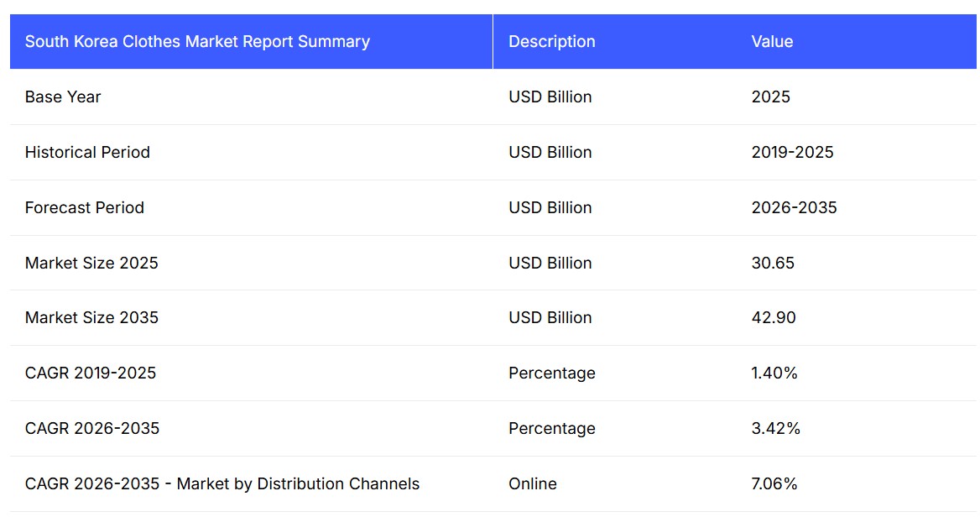
Task: Click the '30.65' market size value
Action: coord(773,263)
